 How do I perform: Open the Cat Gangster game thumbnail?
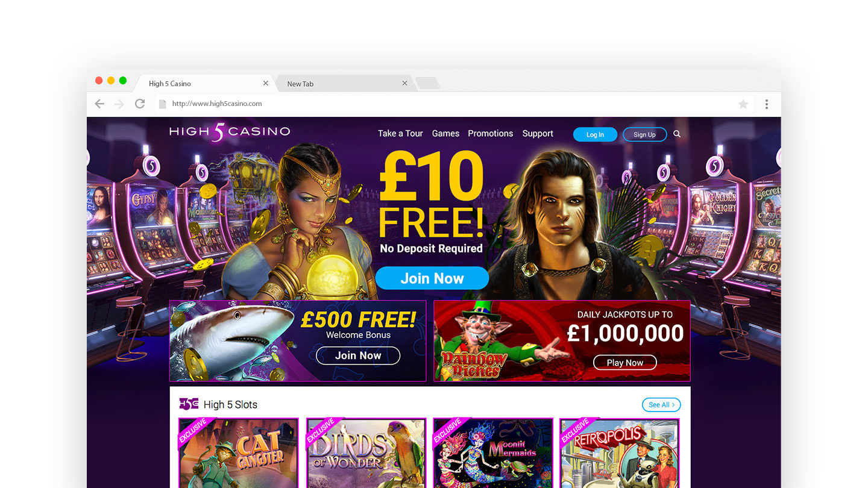239,453
